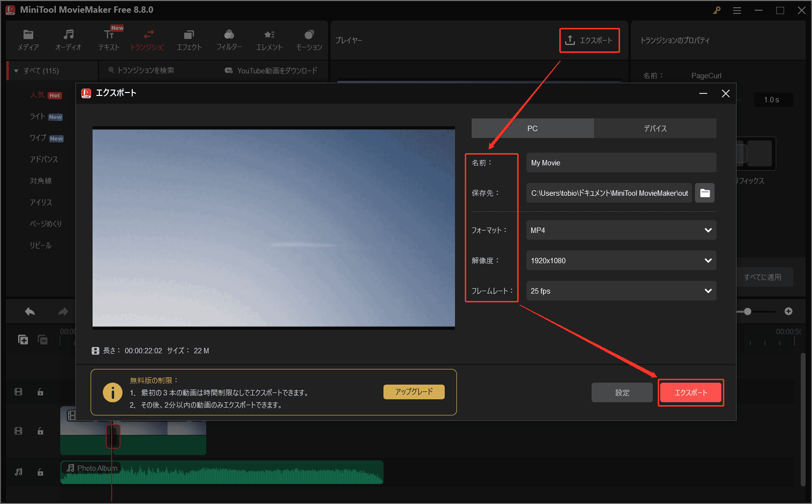Click the redo arrow in timeline toolbar
The image size is (812, 504).
click(x=63, y=311)
